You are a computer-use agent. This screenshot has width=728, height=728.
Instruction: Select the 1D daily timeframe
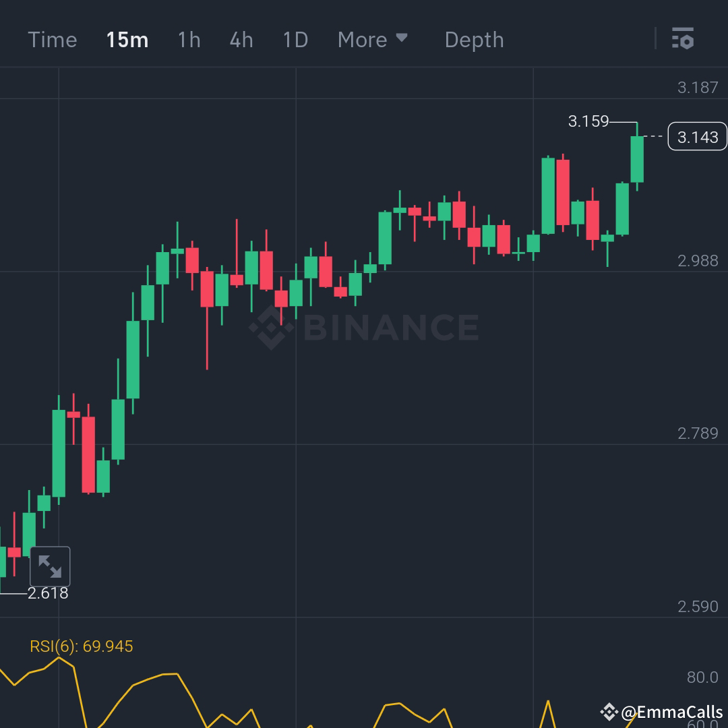pos(294,39)
